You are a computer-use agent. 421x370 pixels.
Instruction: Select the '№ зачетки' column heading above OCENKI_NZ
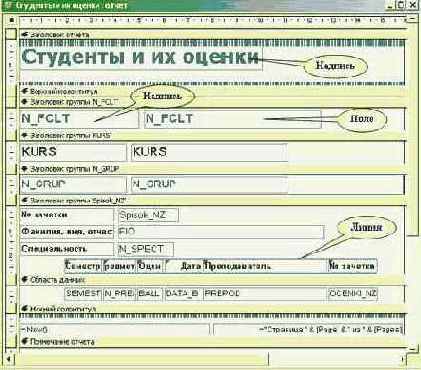353,266
